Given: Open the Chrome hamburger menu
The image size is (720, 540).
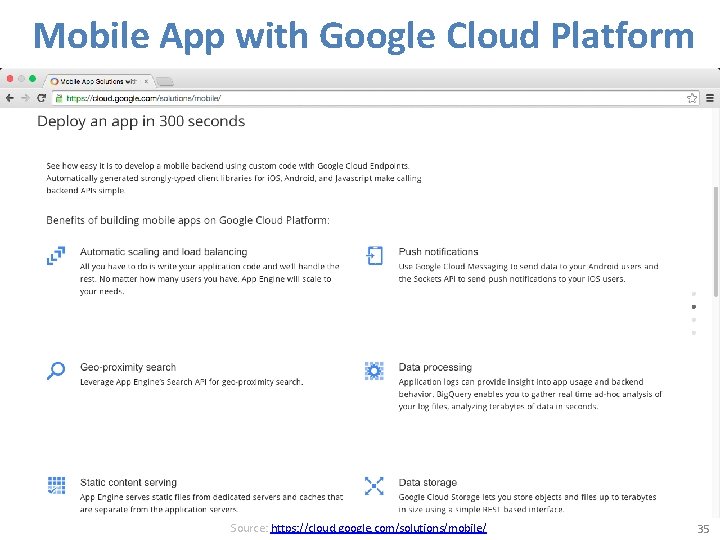Looking at the screenshot, I should (709, 98).
